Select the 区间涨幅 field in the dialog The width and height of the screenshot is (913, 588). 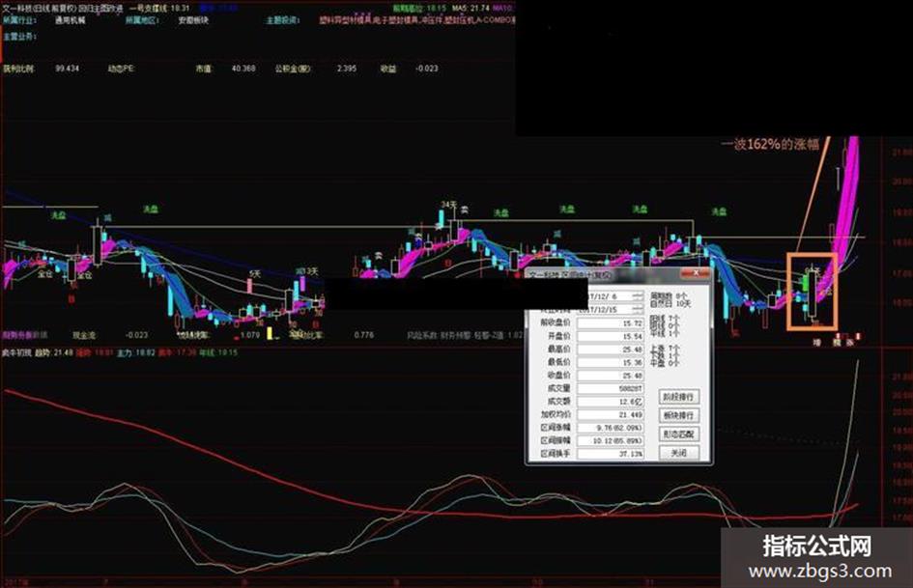click(611, 428)
